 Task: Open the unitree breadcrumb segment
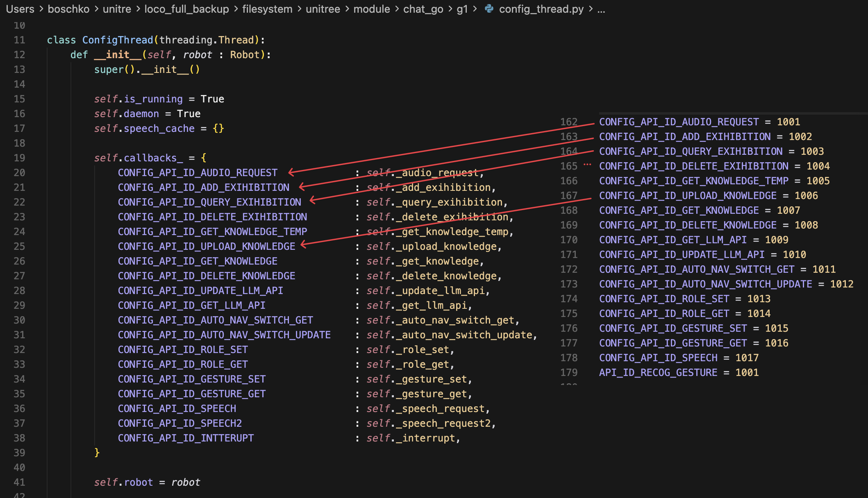323,9
